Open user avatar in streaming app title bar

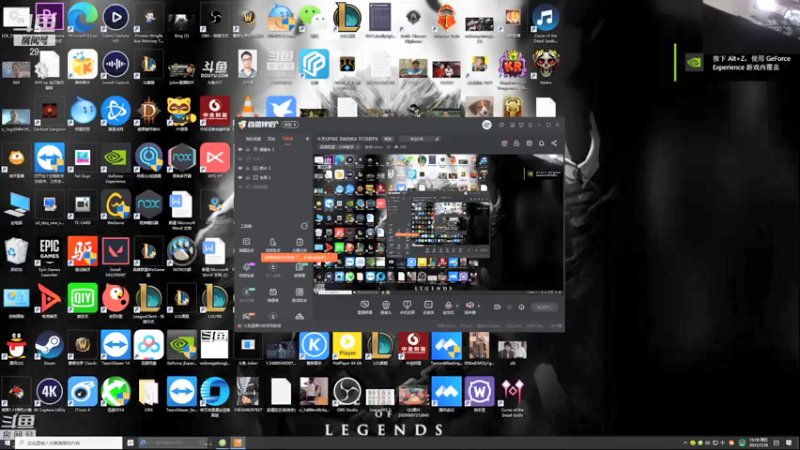click(x=487, y=124)
